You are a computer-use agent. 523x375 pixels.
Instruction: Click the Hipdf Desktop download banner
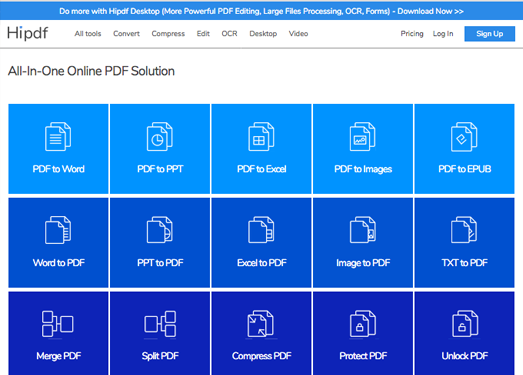(x=262, y=11)
